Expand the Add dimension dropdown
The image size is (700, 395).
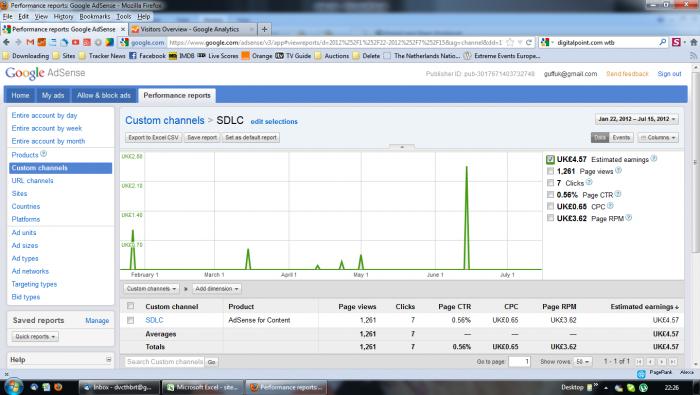217,289
